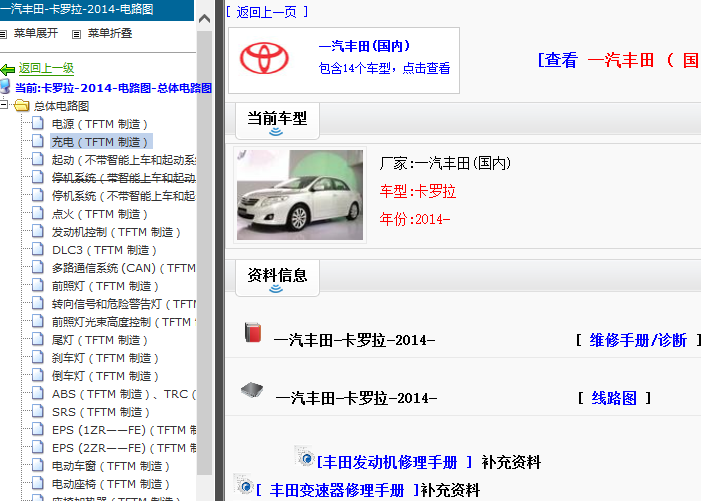
Task: Click document icon beside 点火 entry
Action: coord(38,213)
